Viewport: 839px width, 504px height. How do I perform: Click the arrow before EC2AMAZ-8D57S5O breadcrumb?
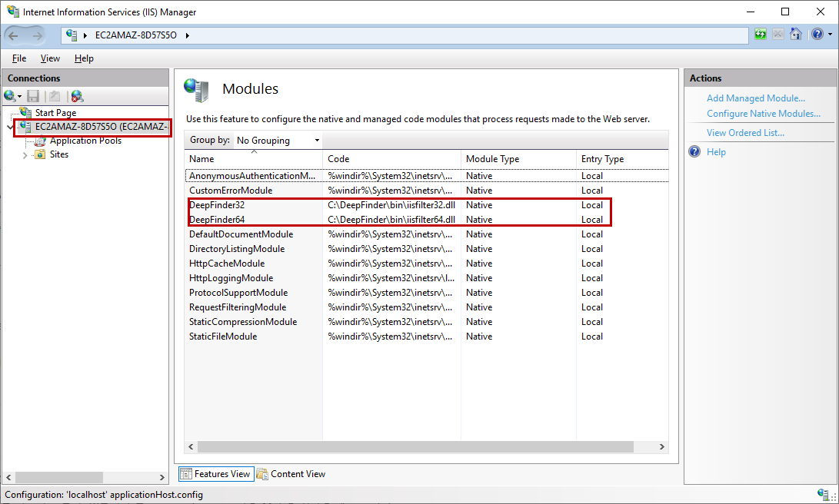[85, 36]
